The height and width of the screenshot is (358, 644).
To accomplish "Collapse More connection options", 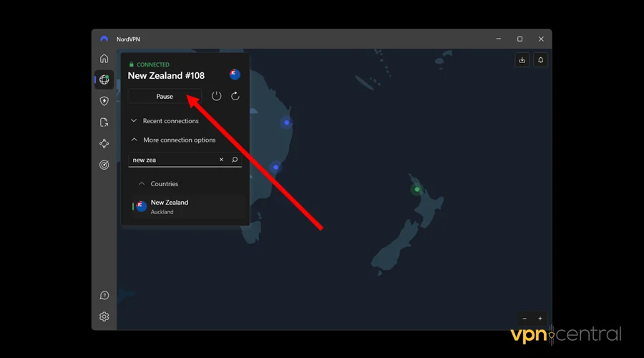I will pyautogui.click(x=173, y=140).
